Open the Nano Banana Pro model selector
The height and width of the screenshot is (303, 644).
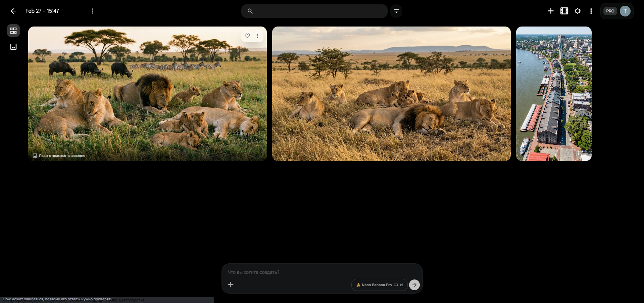tap(379, 285)
